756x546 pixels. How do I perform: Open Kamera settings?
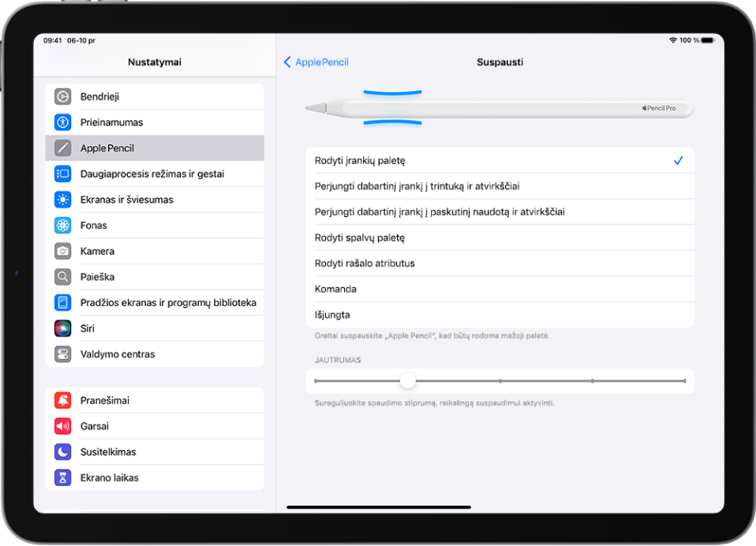tap(155, 251)
